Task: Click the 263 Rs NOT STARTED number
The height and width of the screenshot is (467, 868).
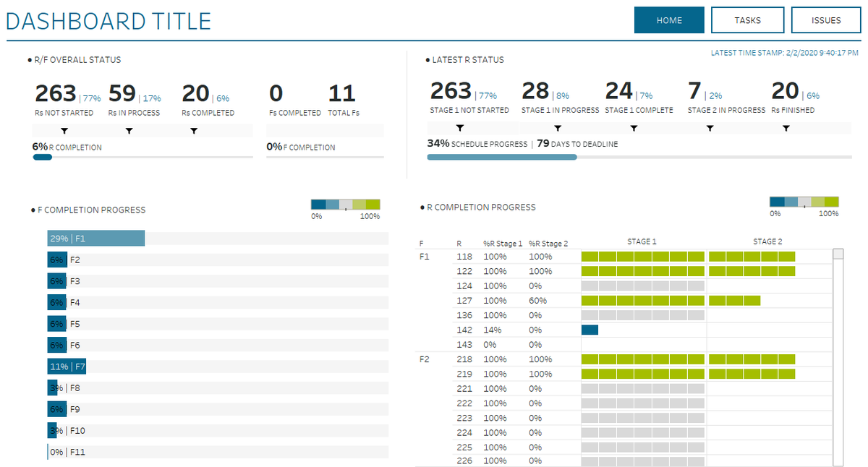Action: (x=56, y=94)
